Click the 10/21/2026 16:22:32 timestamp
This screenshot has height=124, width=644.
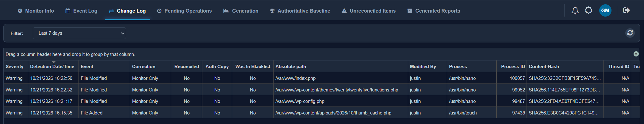coord(51,90)
